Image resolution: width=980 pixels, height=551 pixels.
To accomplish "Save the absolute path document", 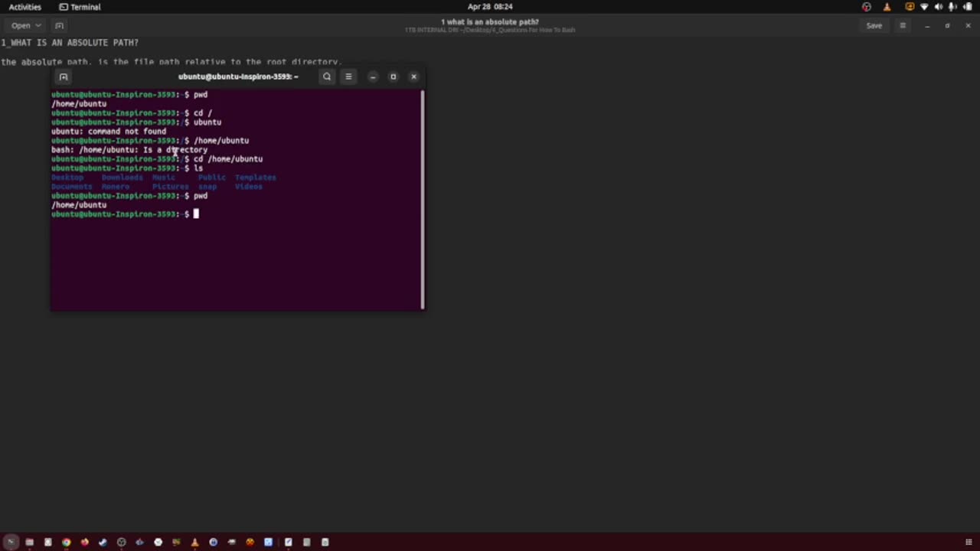I will point(874,25).
